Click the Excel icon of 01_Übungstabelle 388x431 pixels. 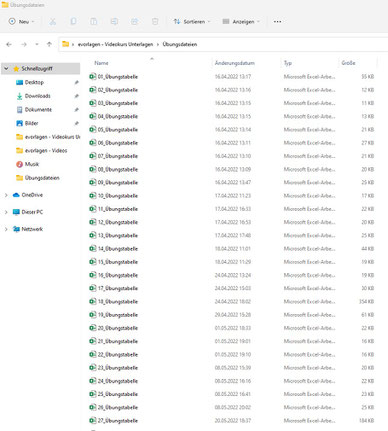pos(93,77)
